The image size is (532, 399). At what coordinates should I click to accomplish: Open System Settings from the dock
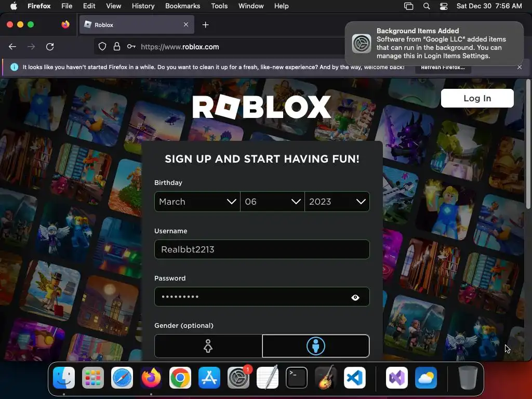point(238,378)
